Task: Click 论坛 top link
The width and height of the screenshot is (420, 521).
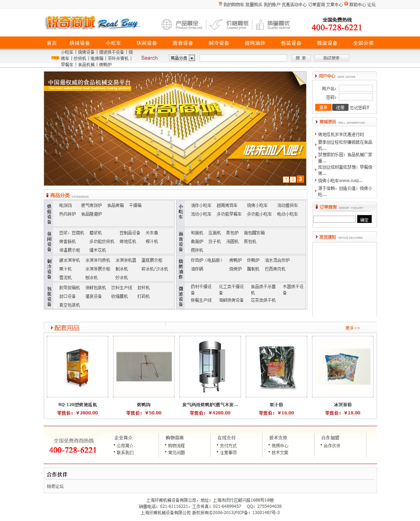Action: (x=371, y=5)
